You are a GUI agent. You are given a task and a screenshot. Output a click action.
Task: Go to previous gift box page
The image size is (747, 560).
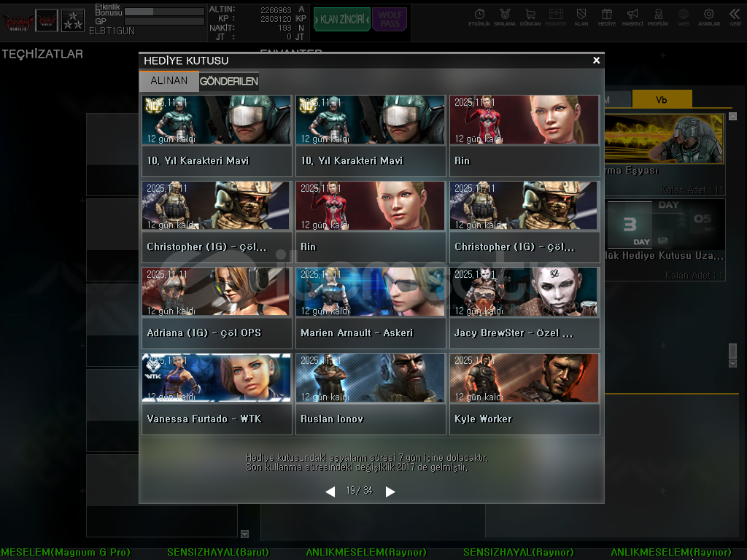[330, 491]
